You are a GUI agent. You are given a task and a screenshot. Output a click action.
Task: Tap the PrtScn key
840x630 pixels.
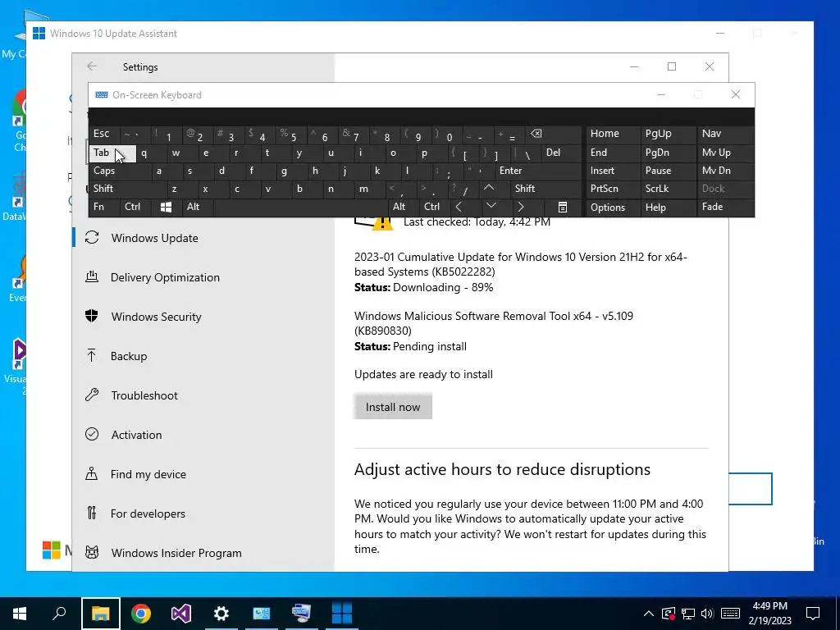coord(613,189)
